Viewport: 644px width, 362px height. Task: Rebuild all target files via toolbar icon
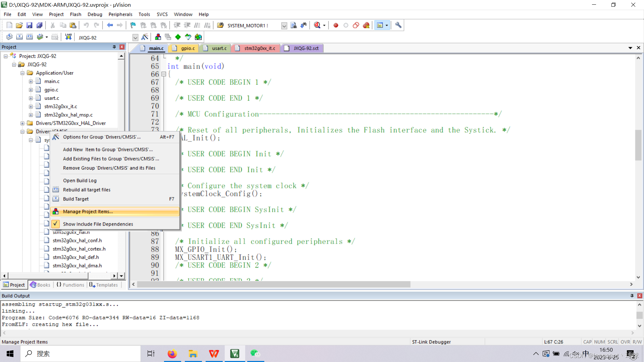30,37
